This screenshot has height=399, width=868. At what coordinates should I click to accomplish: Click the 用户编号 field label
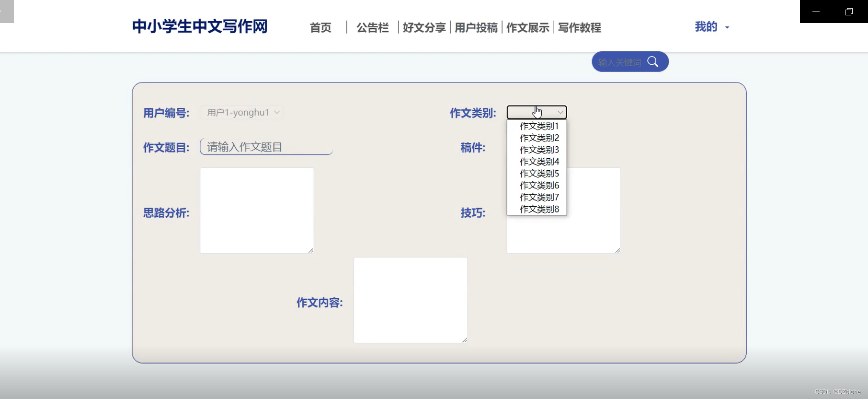click(166, 113)
